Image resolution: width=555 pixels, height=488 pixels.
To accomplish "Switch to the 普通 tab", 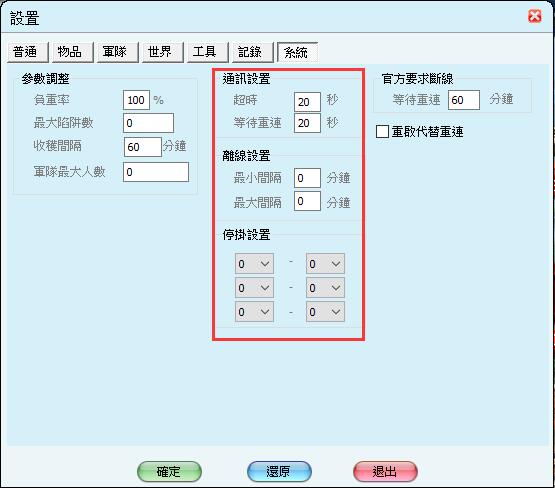I will [x=27, y=52].
